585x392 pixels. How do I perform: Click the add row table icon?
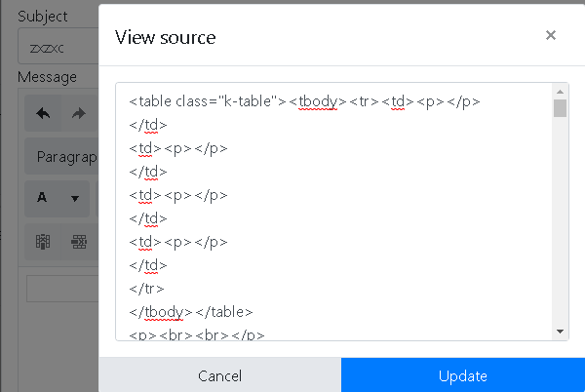coord(79,241)
